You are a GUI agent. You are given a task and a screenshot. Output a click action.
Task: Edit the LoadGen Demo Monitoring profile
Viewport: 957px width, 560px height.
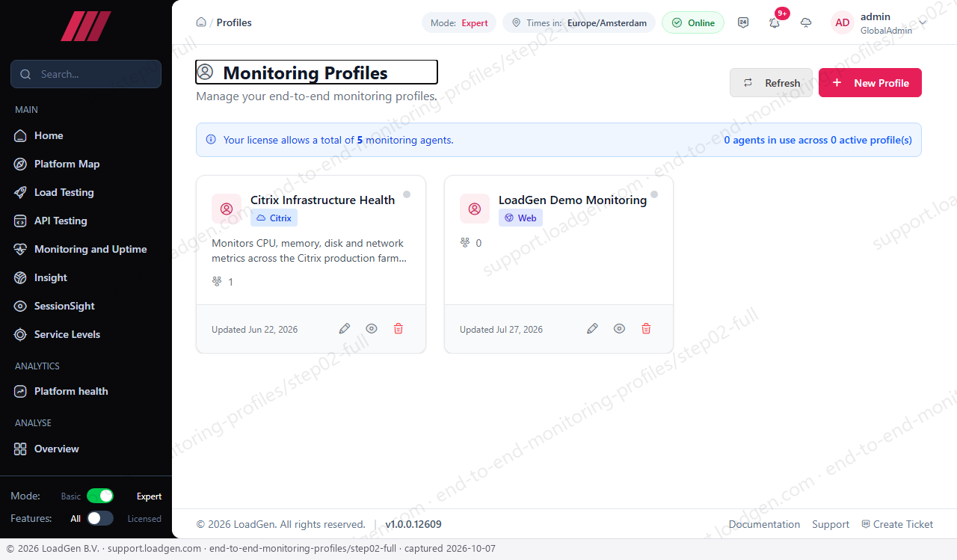point(593,328)
